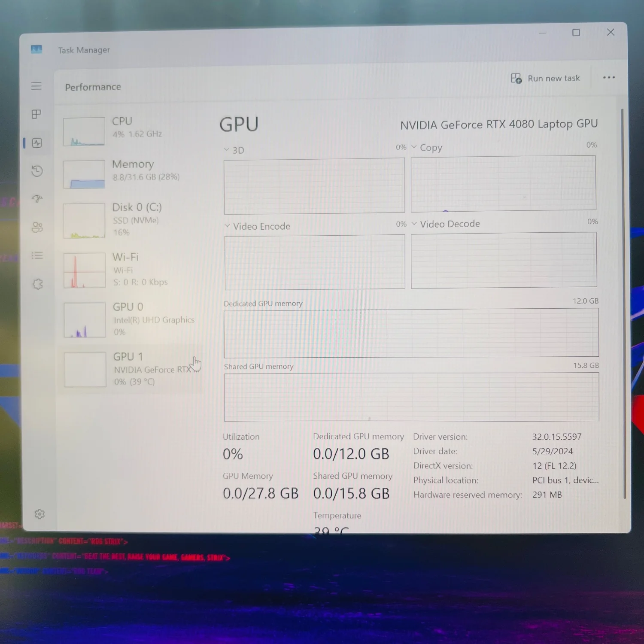Click the GPU name 'NVIDIA GeForce RTX 4080 Laptop GPU'
The height and width of the screenshot is (644, 644).
(x=499, y=125)
